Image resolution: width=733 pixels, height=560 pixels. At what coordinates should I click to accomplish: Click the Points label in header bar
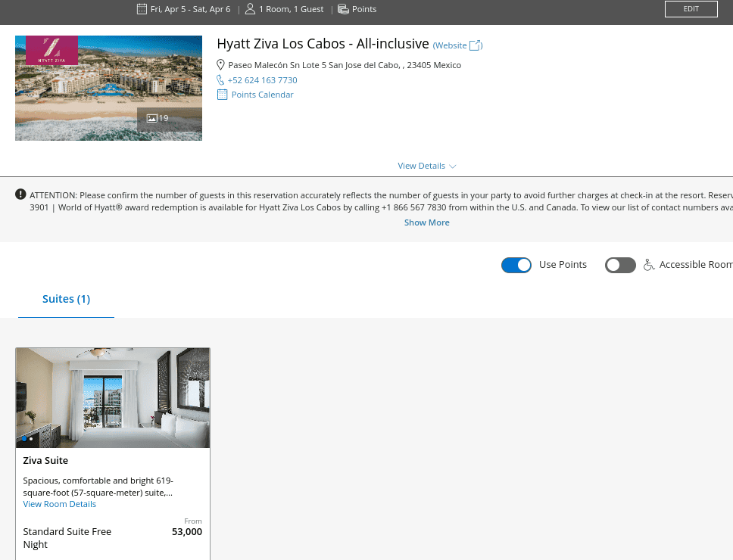click(x=364, y=9)
